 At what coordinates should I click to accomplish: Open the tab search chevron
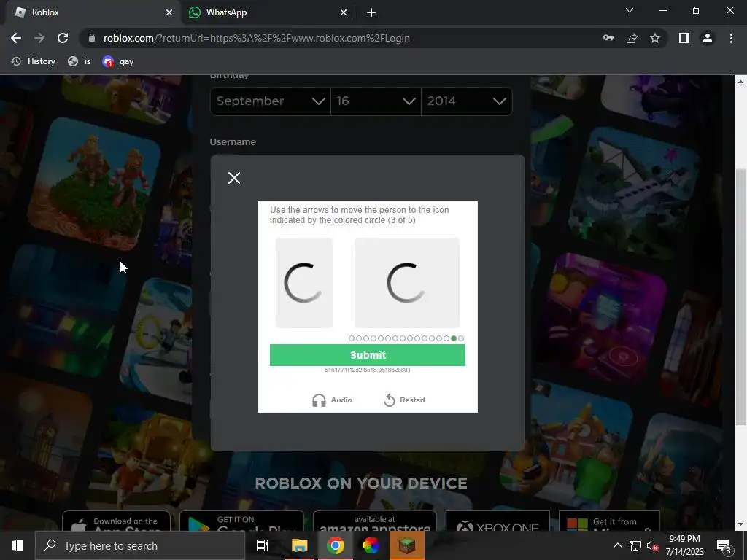630,10
